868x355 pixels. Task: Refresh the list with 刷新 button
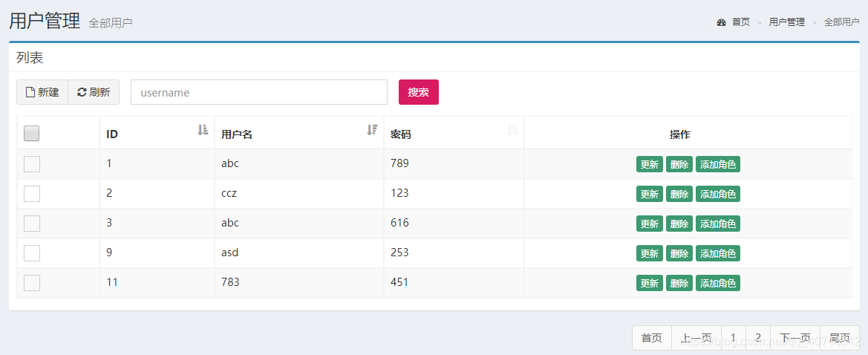pos(94,92)
